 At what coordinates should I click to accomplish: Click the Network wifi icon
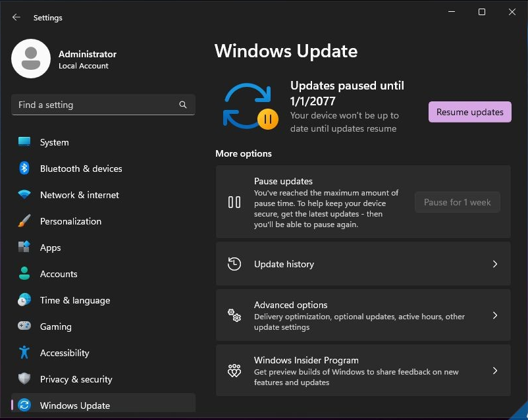coord(24,194)
